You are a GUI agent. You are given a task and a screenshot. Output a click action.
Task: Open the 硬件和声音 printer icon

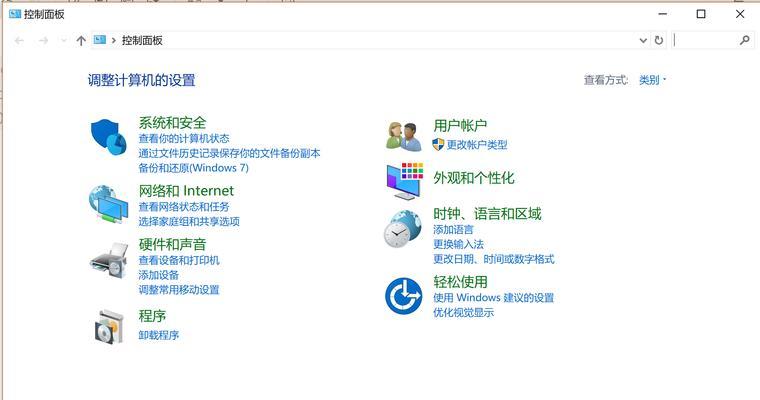(x=109, y=260)
